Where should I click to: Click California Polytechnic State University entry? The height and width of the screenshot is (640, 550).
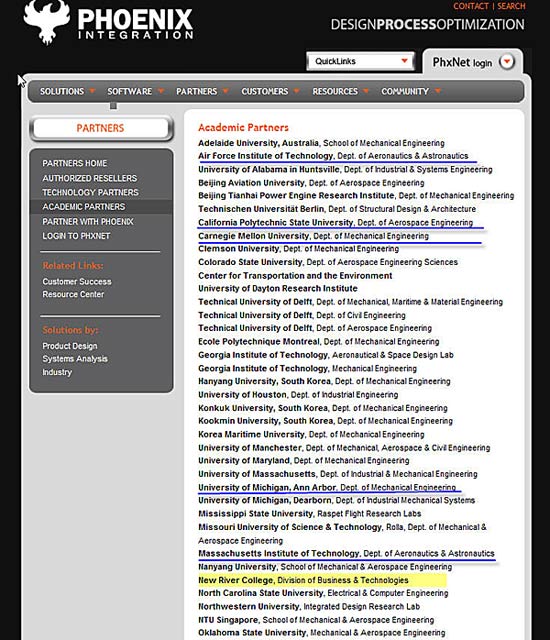[335, 223]
